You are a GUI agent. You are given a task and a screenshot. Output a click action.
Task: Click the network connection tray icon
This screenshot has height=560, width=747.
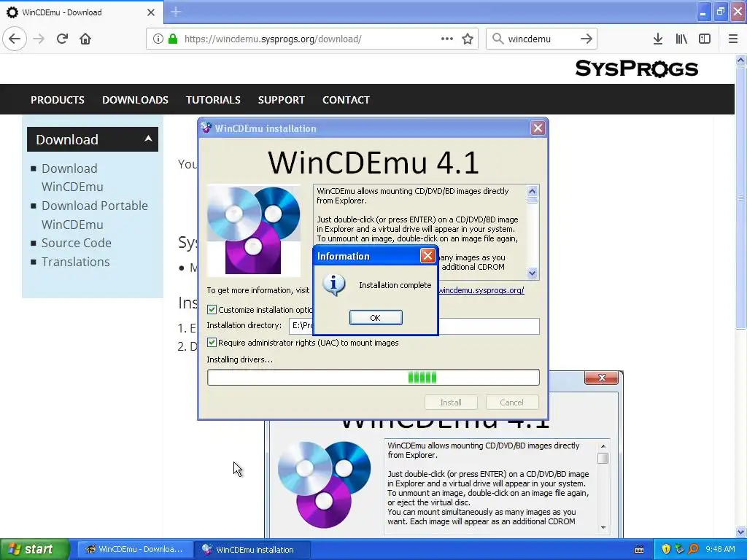point(679,549)
